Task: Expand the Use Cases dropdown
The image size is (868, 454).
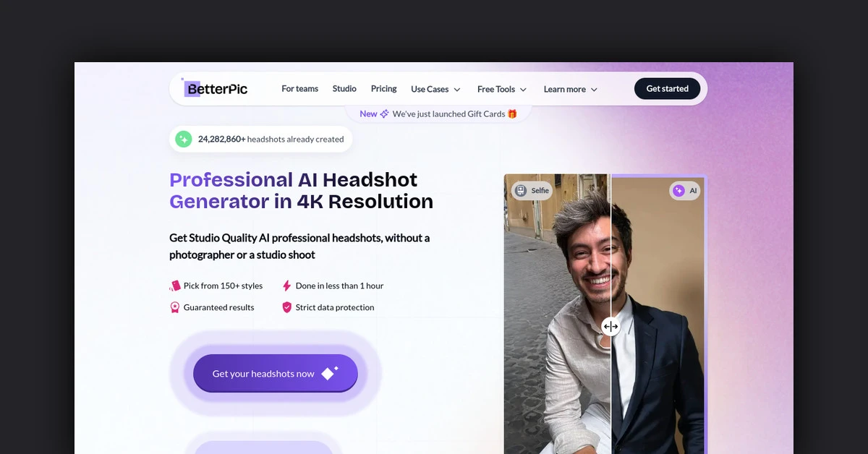Action: coord(435,89)
